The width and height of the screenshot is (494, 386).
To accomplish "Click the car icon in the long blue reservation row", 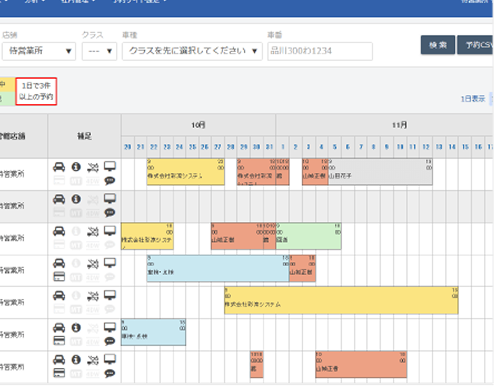I will pos(59,263).
